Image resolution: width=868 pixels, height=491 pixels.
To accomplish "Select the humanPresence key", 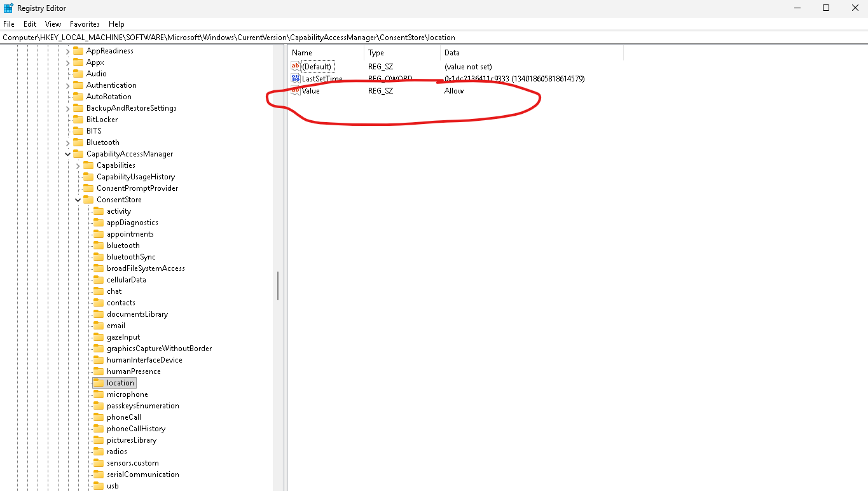I will 134,371.
